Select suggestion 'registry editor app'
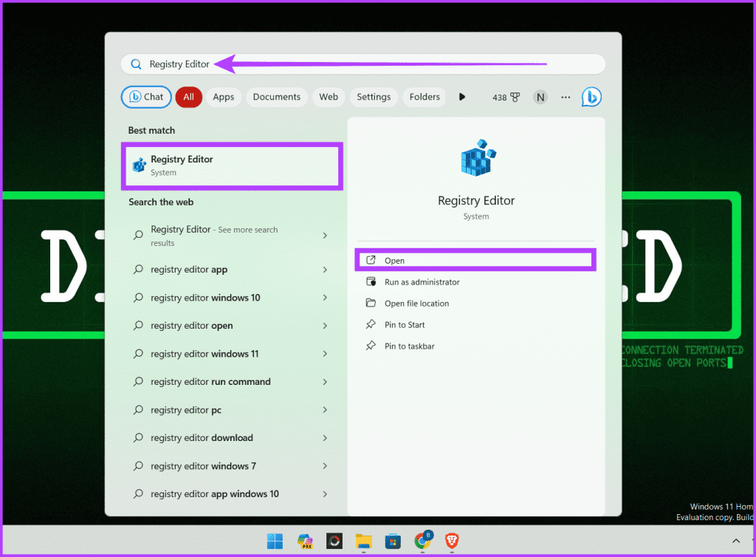 click(233, 270)
